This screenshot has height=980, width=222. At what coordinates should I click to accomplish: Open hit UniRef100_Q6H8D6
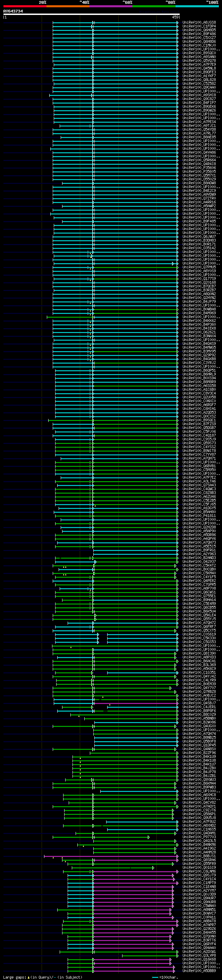(x=199, y=41)
